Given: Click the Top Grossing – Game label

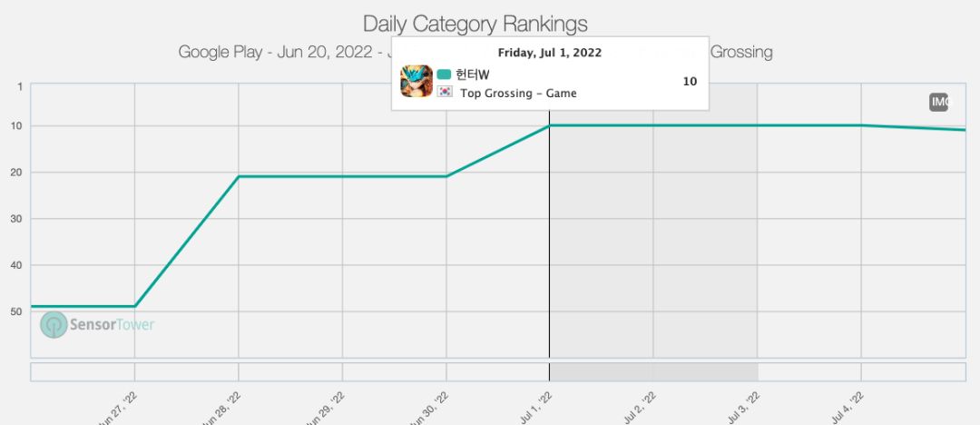Looking at the screenshot, I should tap(518, 94).
